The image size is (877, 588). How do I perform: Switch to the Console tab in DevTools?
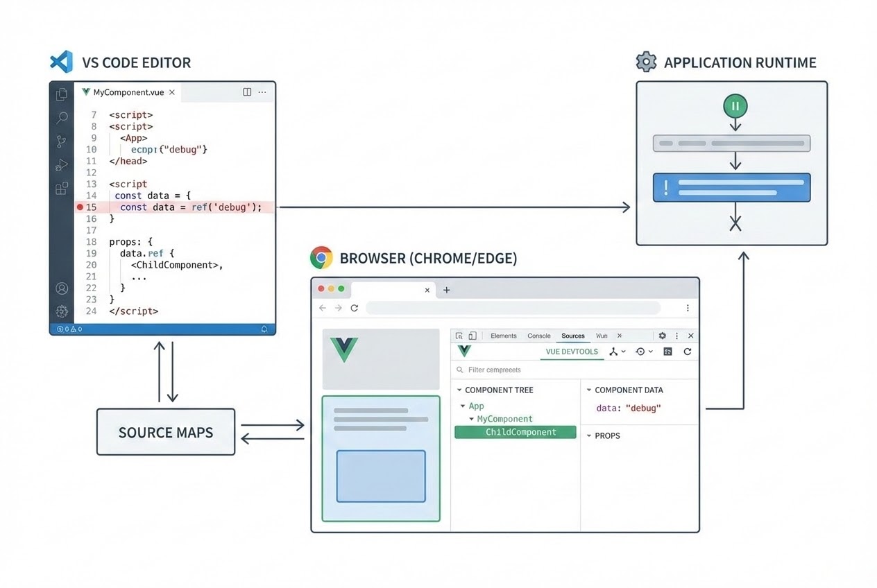(539, 336)
